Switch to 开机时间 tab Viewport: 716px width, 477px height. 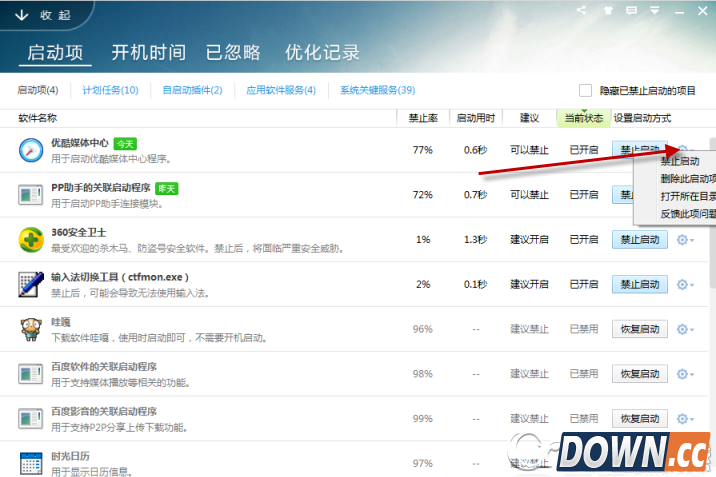(x=147, y=52)
